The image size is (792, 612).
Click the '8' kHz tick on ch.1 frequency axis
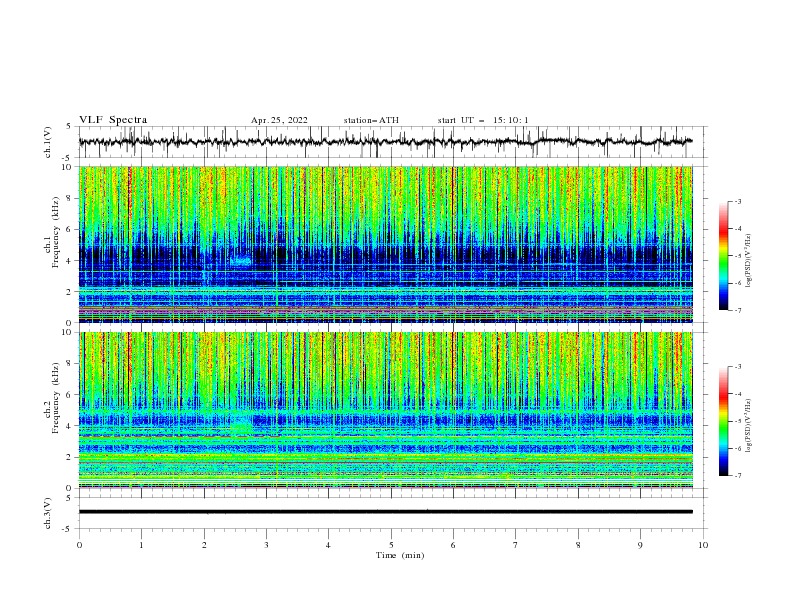(x=70, y=198)
